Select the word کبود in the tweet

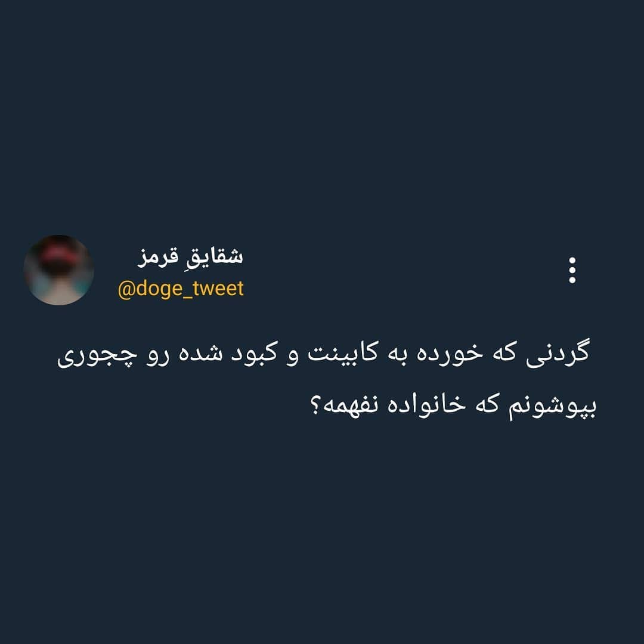coord(254,353)
